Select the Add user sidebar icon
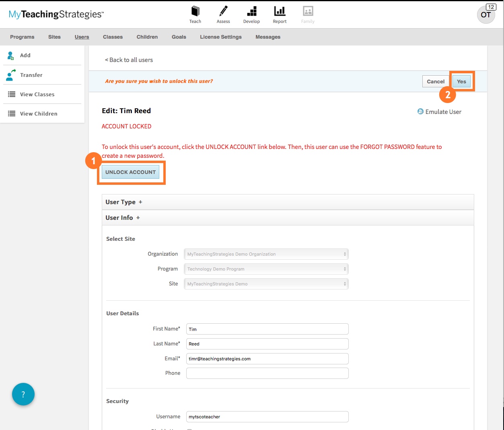Screen dimensions: 504x430 pos(11,55)
